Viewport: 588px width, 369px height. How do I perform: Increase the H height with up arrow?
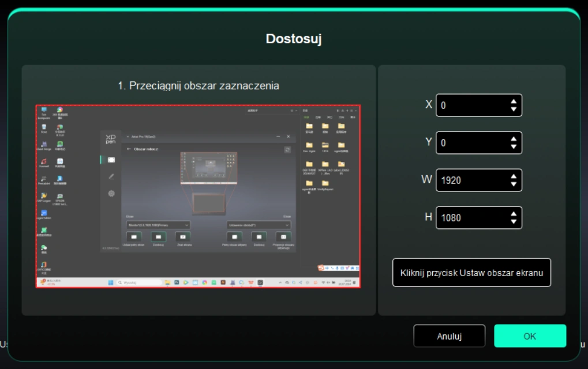point(514,214)
